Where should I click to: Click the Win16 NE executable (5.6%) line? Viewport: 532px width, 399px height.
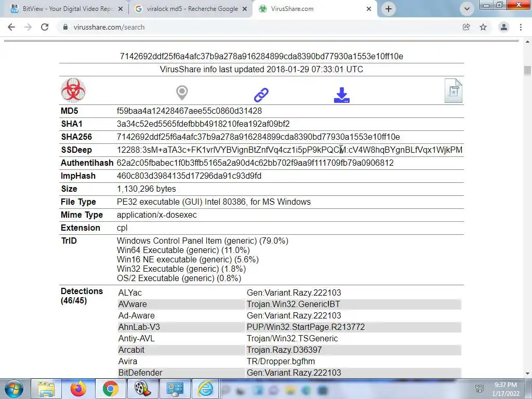(x=188, y=260)
